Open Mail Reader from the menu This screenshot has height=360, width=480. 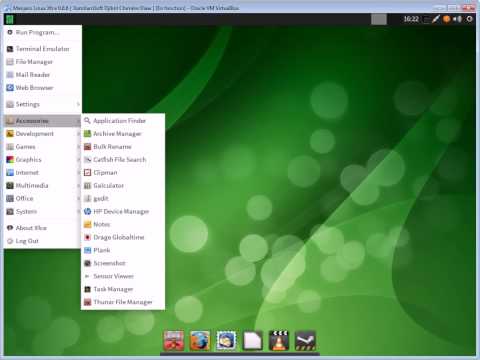43,75
